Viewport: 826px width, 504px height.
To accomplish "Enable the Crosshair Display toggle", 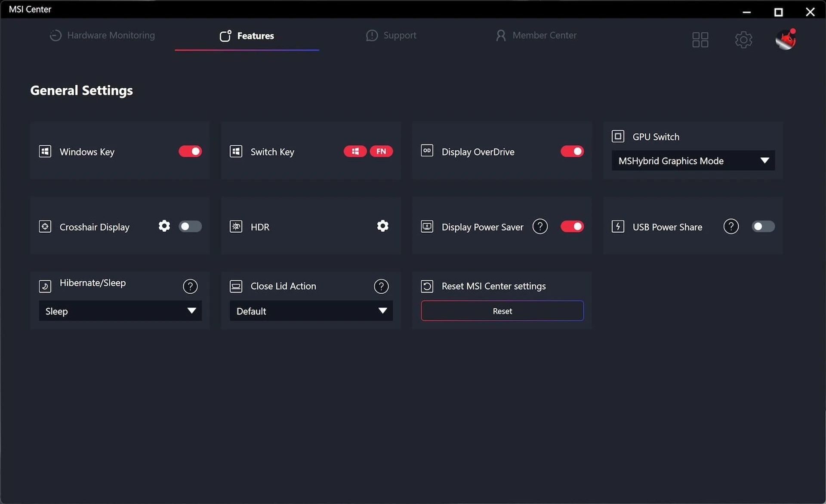I will click(x=190, y=226).
